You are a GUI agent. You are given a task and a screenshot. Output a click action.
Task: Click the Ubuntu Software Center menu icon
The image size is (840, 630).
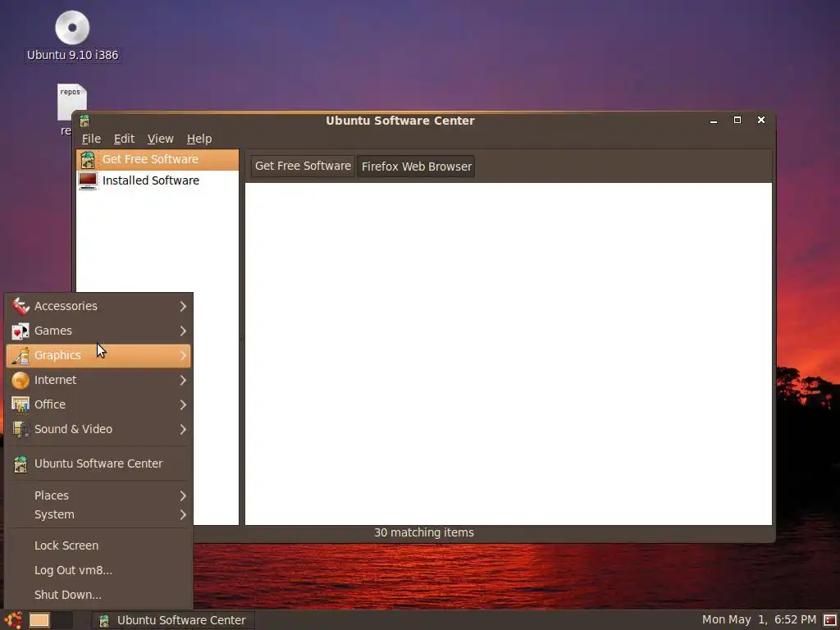click(21, 464)
